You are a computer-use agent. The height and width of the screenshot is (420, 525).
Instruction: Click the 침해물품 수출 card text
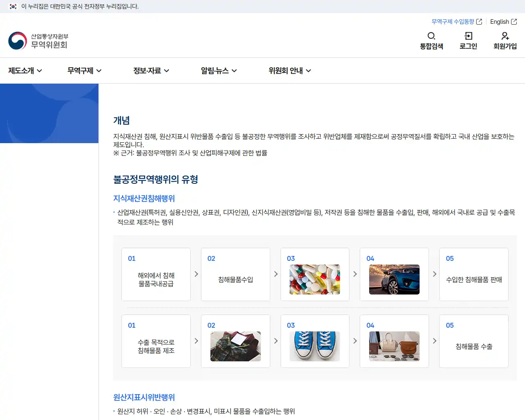pyautogui.click(x=474, y=347)
